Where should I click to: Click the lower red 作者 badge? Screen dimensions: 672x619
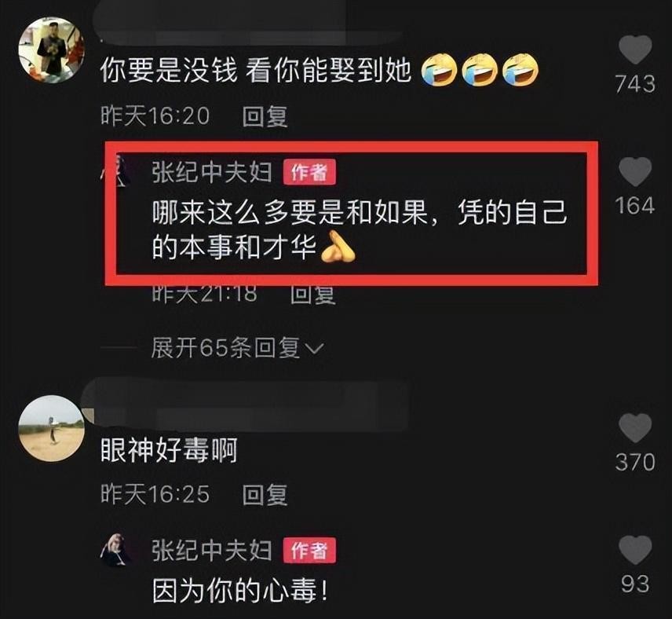pos(309,551)
